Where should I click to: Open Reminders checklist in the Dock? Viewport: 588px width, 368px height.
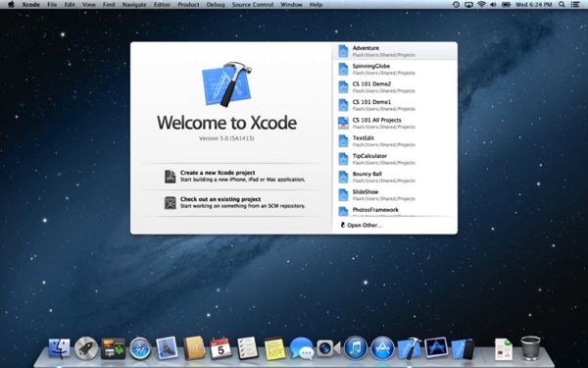point(248,347)
